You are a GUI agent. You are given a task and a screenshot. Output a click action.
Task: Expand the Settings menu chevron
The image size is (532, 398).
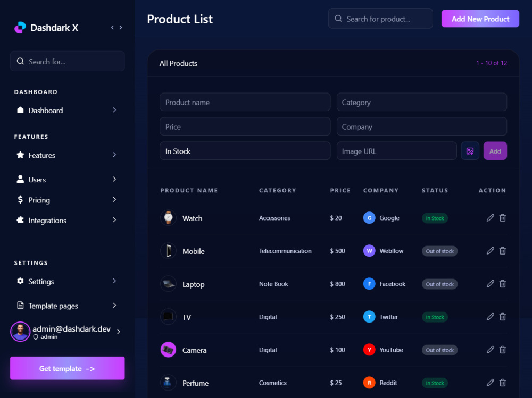tap(114, 281)
